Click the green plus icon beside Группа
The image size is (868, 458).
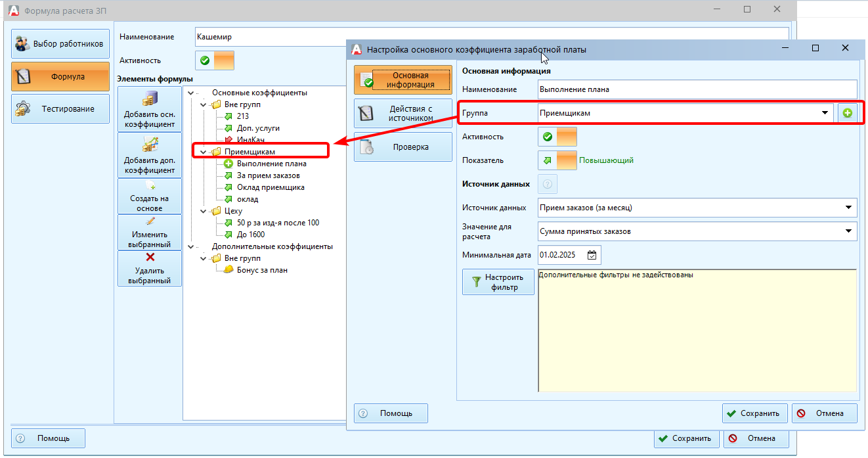click(x=847, y=113)
